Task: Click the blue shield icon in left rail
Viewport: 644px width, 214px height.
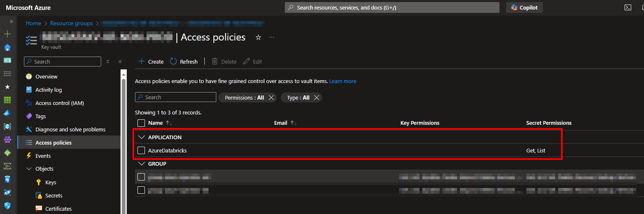Action: tap(7, 206)
